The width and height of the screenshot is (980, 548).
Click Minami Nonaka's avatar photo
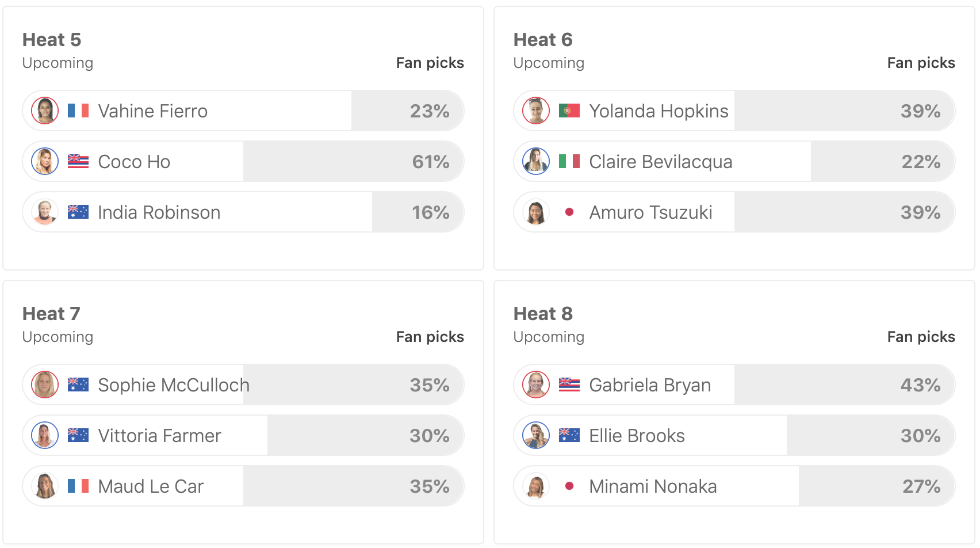[x=536, y=486]
